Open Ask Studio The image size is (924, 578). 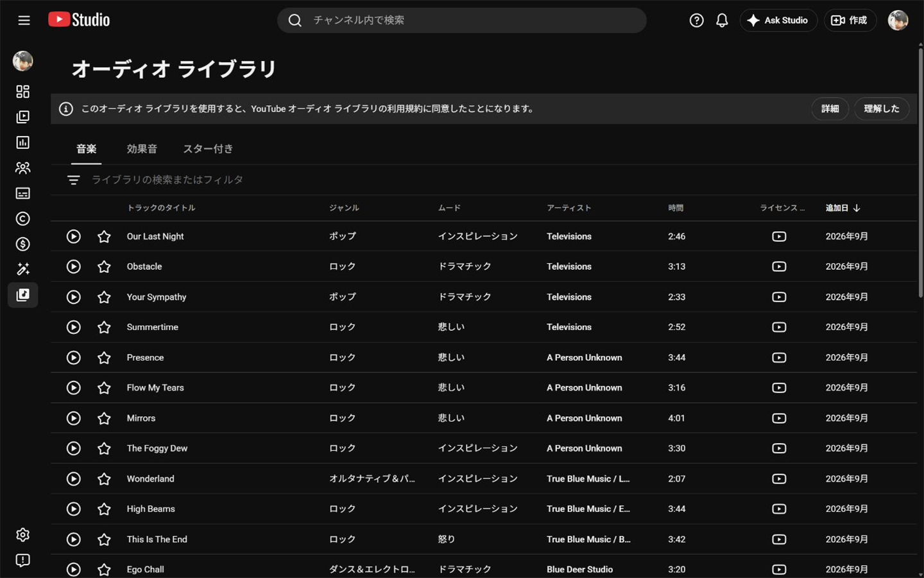click(778, 21)
